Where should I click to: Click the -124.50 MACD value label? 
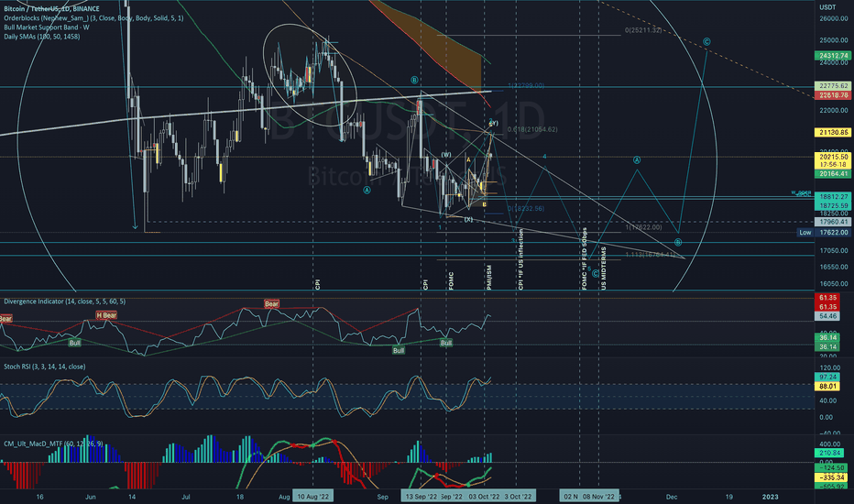click(x=830, y=468)
